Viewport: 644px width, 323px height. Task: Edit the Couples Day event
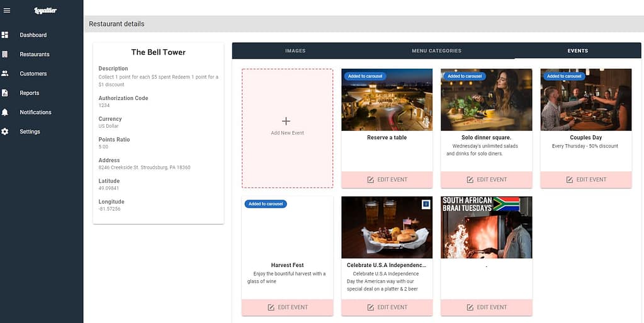point(586,179)
